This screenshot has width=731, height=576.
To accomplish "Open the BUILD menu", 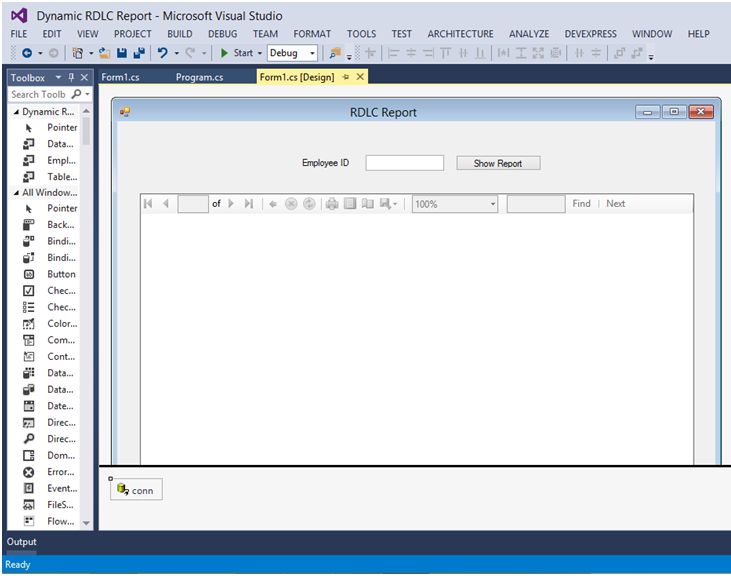I will click(x=179, y=34).
